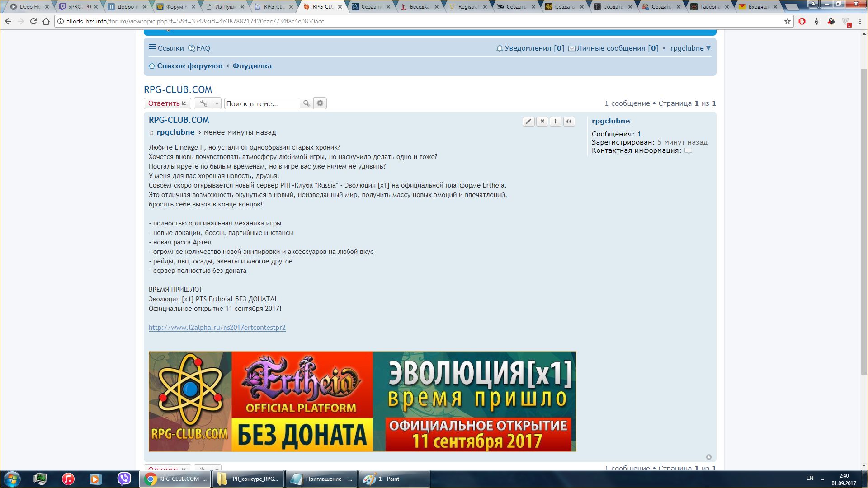The height and width of the screenshot is (488, 868).
Task: Open the media player taskbar icon
Action: 95,479
